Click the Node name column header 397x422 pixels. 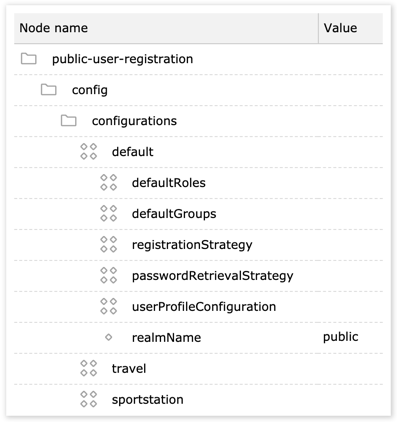(x=166, y=28)
